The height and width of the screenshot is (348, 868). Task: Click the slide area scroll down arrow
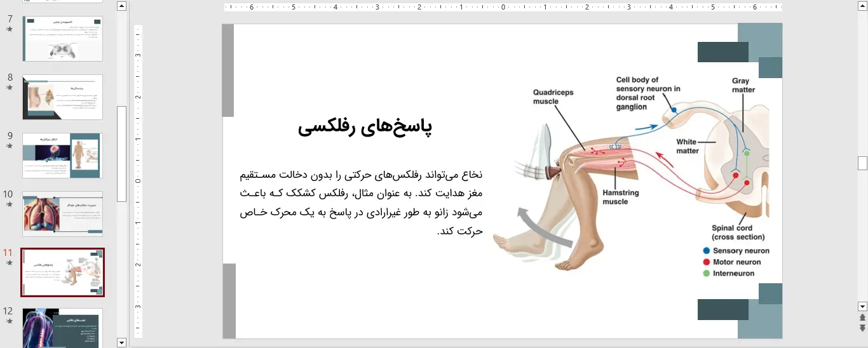862,306
